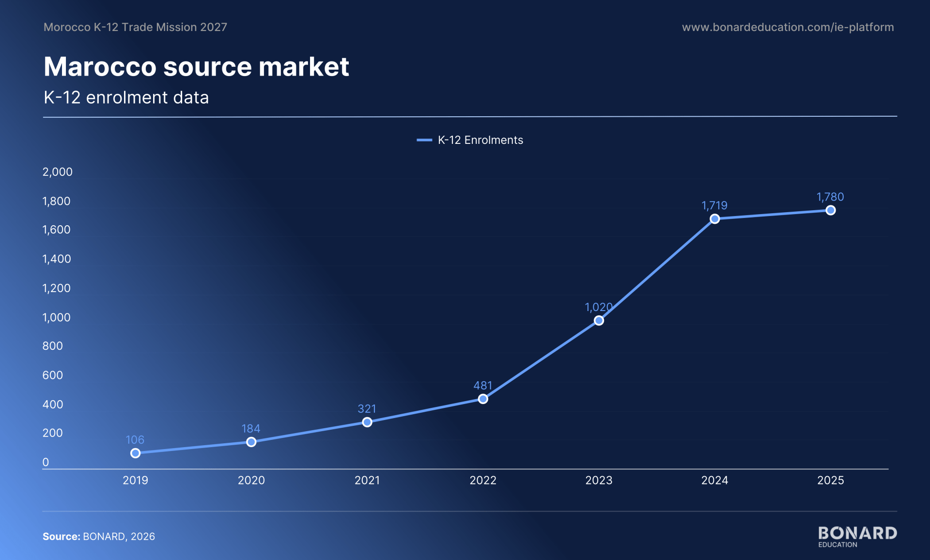Toggle the K-12 Enrolments legend entry

pyautogui.click(x=470, y=140)
